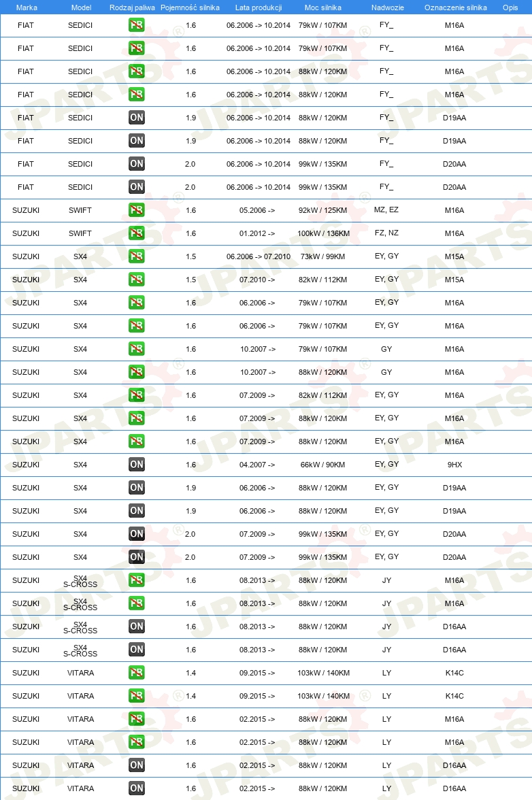Click '82kW / 112KM' in the 07.2009 M16A row
This screenshot has height=800, width=532.
tap(322, 395)
